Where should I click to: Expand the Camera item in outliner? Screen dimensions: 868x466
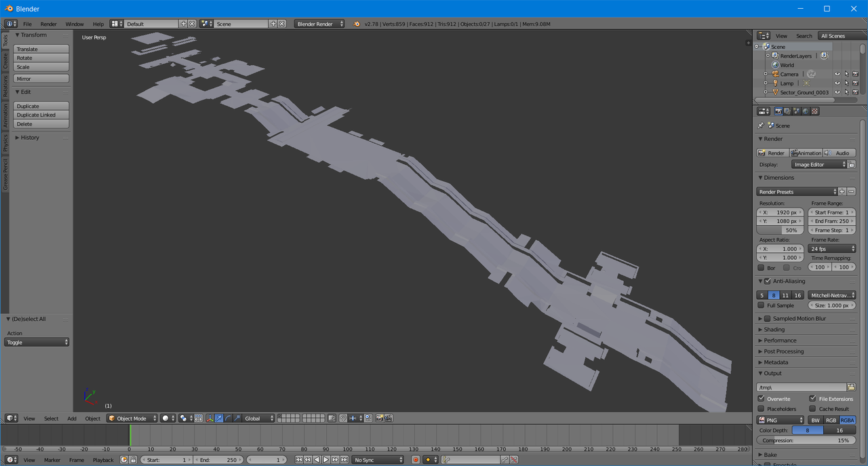pos(766,74)
